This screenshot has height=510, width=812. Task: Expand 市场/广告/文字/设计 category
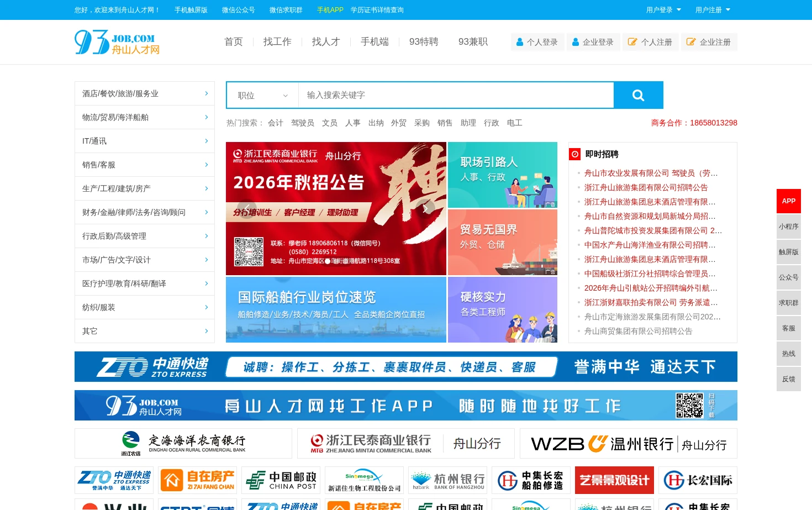click(145, 260)
